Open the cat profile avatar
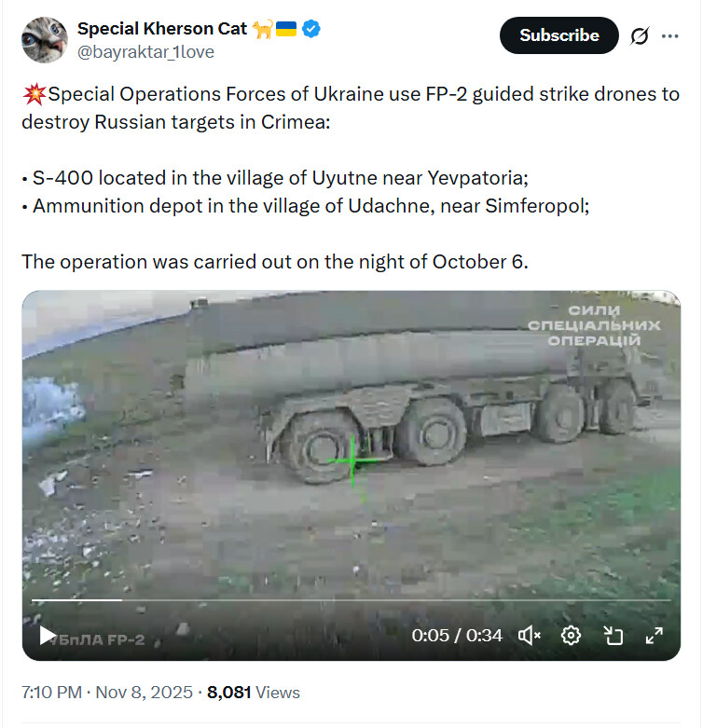Viewport: 703px width, 728px height. tap(45, 39)
